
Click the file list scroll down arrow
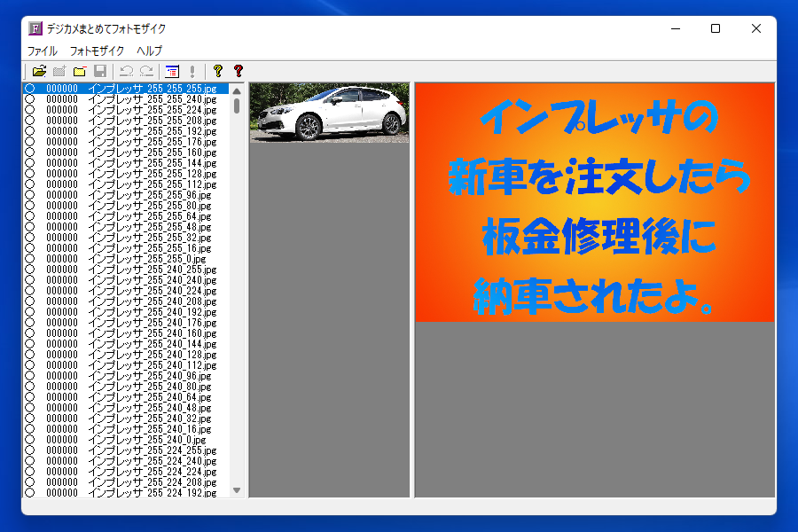(237, 490)
